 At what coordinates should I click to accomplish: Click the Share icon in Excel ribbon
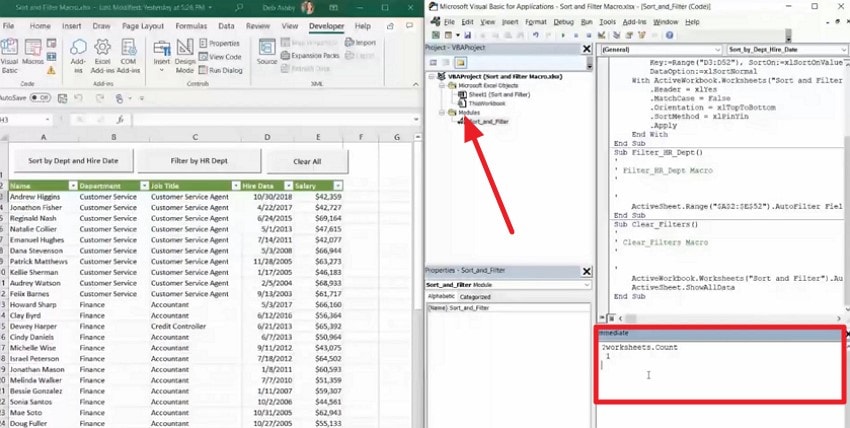tap(390, 26)
